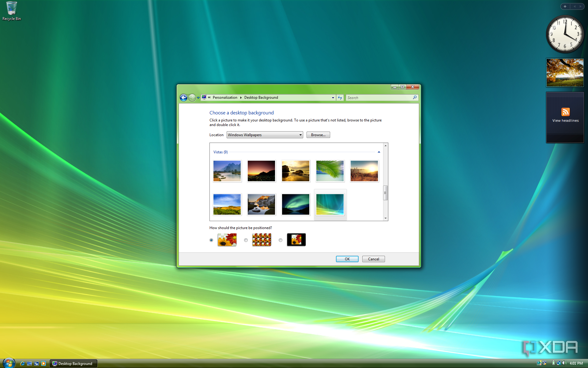Select the misty mountains river wallpaper
The height and width of the screenshot is (368, 588).
click(227, 171)
